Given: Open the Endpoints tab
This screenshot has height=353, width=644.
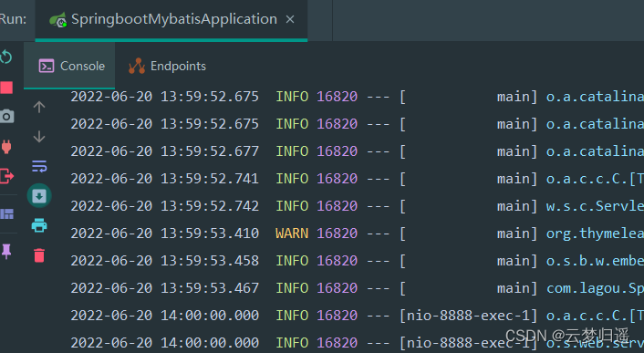Looking at the screenshot, I should click(167, 66).
